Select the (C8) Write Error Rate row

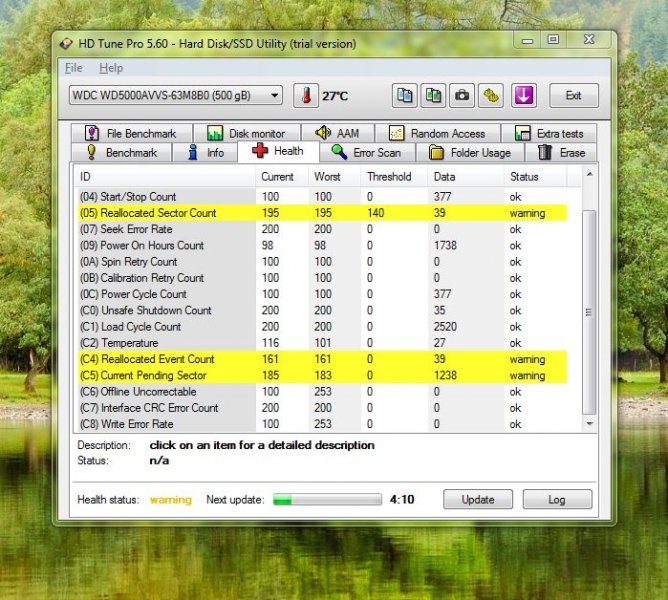click(x=323, y=424)
